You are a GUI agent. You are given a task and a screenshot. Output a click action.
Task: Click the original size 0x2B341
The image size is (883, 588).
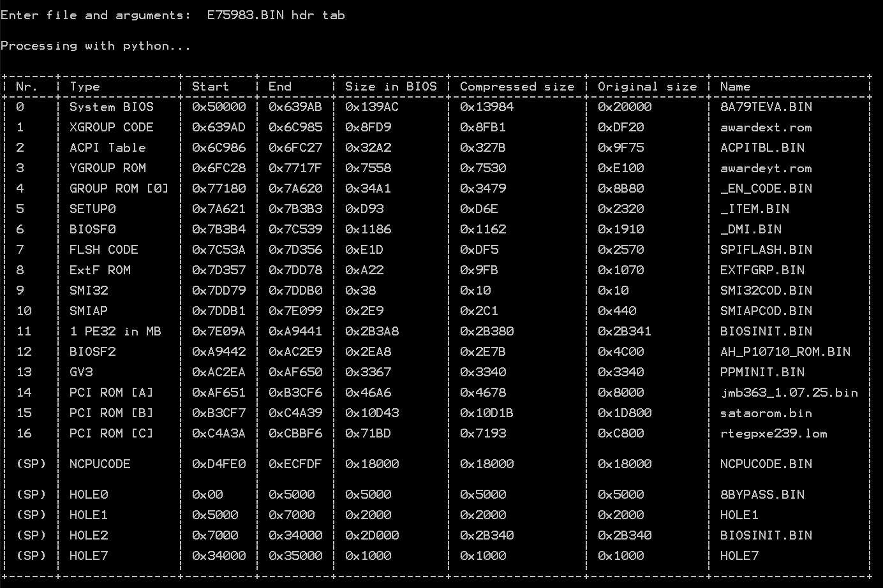click(x=625, y=332)
